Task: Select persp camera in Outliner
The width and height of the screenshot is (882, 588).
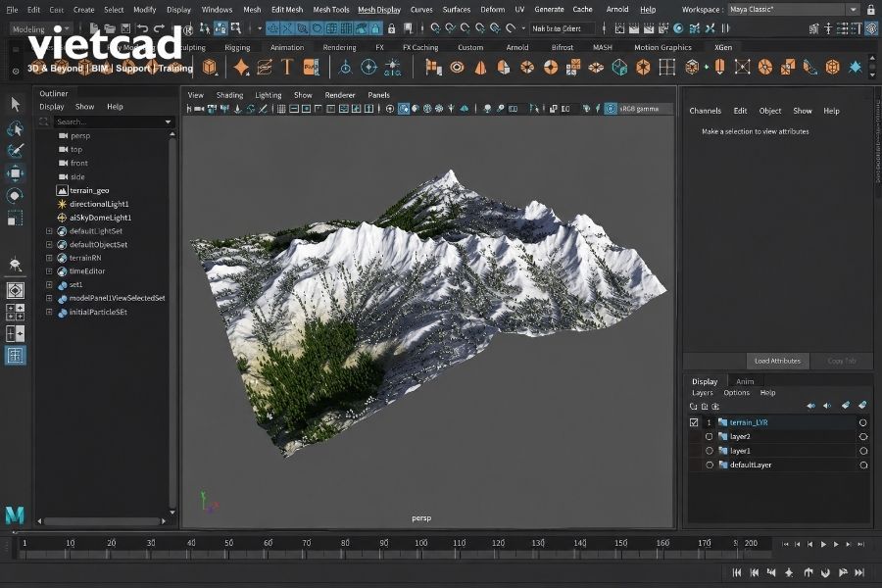Action: coord(80,135)
